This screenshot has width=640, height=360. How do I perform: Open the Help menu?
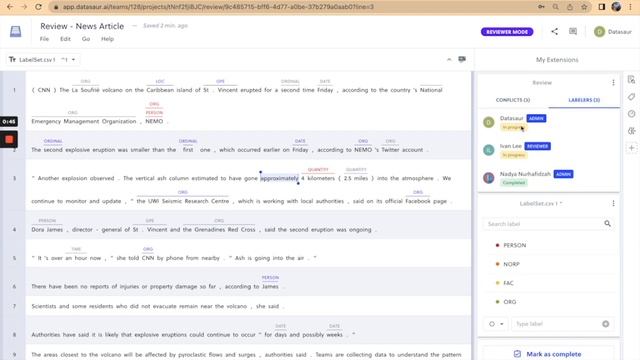107,39
